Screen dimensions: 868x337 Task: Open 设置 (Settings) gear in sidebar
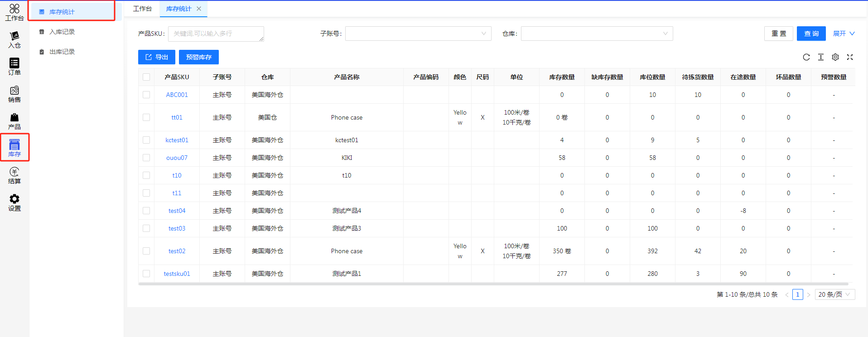click(x=14, y=202)
